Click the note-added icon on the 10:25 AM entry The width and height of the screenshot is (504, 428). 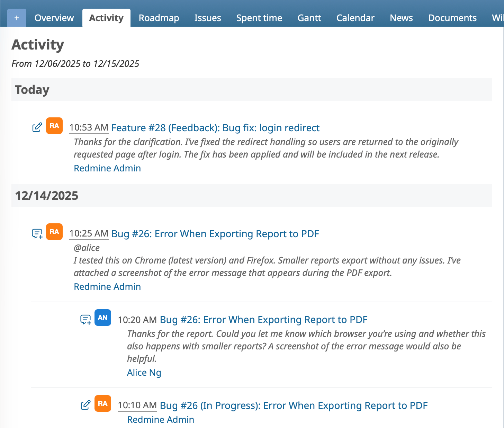coord(37,233)
